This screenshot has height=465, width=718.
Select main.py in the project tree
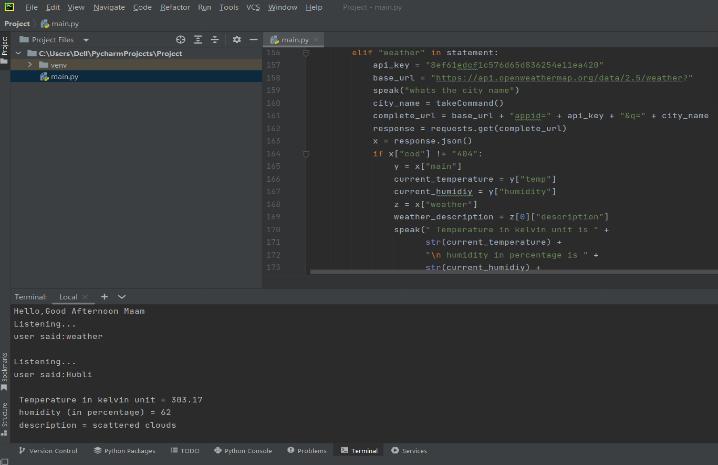[64, 77]
